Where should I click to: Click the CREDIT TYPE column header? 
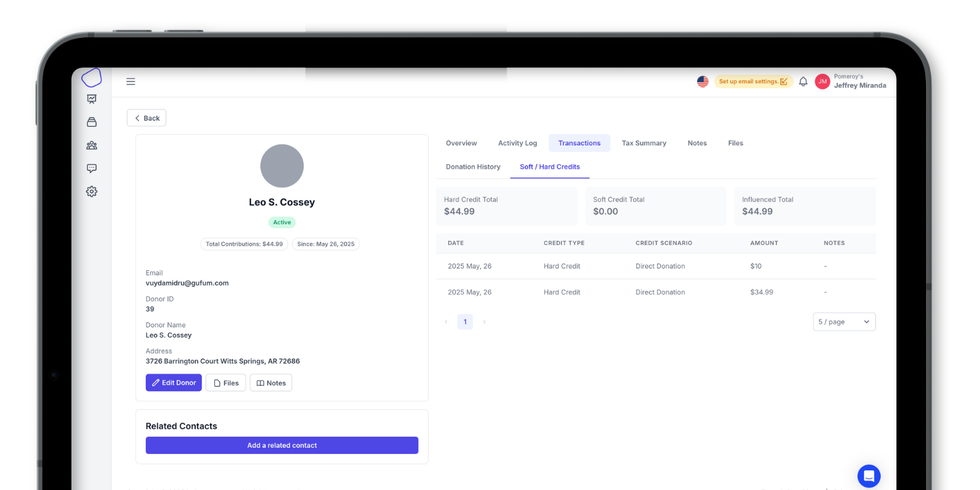pos(564,243)
